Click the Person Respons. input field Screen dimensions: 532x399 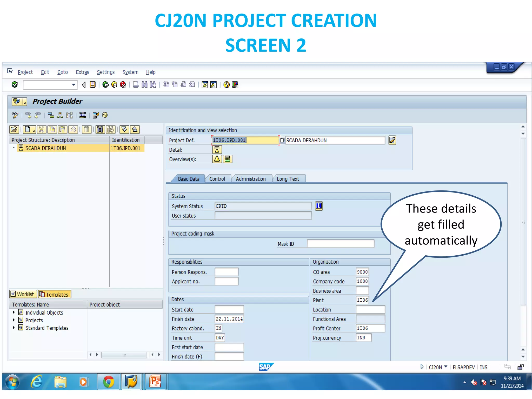226,272
